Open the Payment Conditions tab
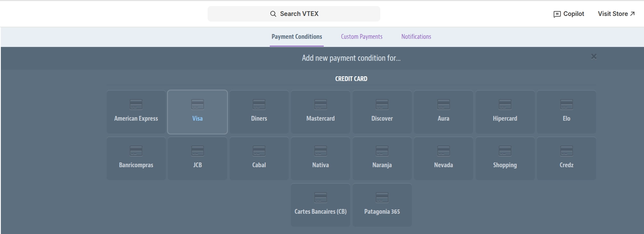 (x=297, y=37)
